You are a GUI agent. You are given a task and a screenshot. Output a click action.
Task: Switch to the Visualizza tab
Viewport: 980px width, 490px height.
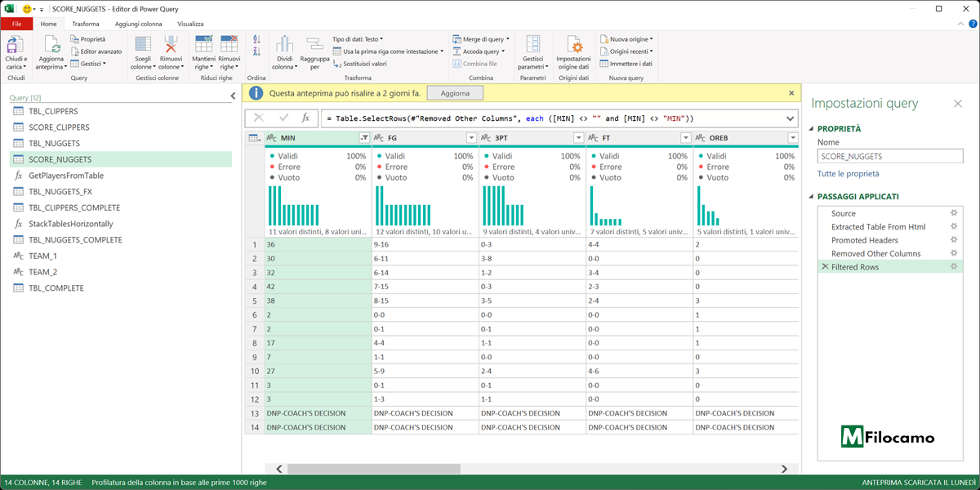coord(190,24)
